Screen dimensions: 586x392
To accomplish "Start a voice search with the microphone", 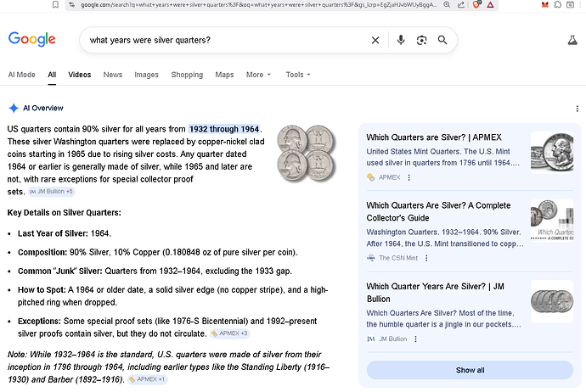I will 400,40.
